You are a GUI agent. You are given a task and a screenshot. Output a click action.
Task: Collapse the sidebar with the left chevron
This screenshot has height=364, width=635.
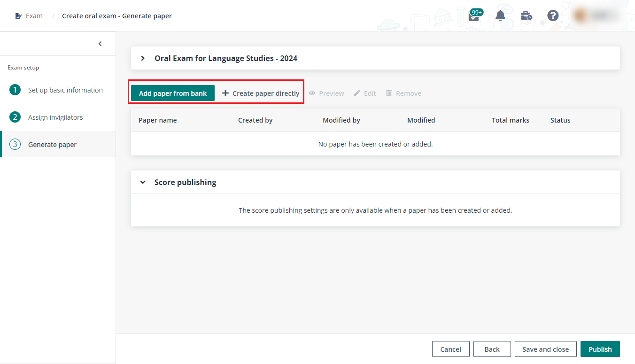(x=100, y=43)
